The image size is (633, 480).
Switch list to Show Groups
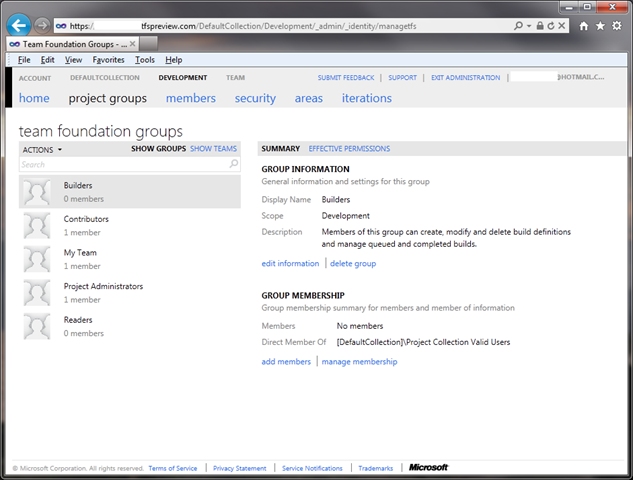tap(158, 149)
